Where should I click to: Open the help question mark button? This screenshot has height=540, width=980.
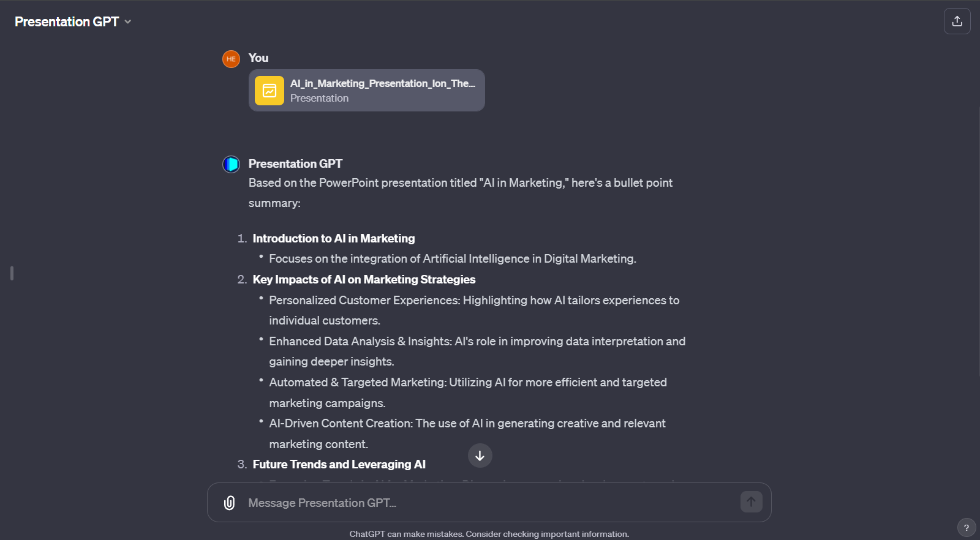click(x=966, y=527)
